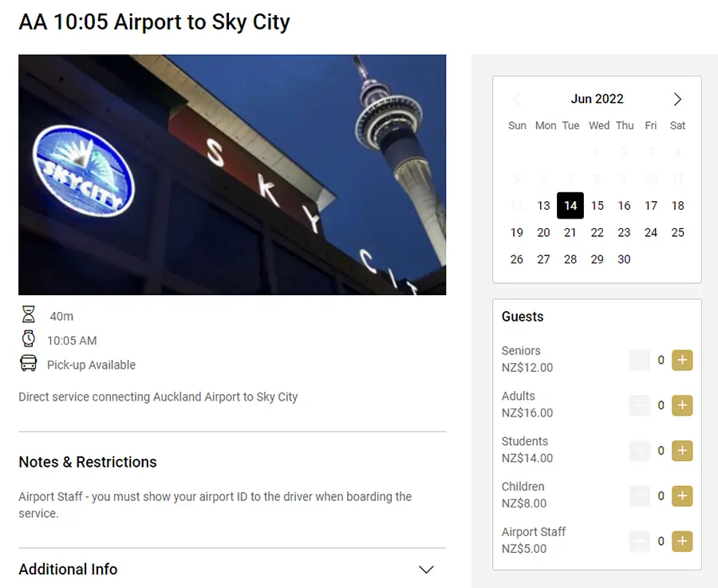Expand the Additional Info section
This screenshot has width=718, height=588.
426,570
